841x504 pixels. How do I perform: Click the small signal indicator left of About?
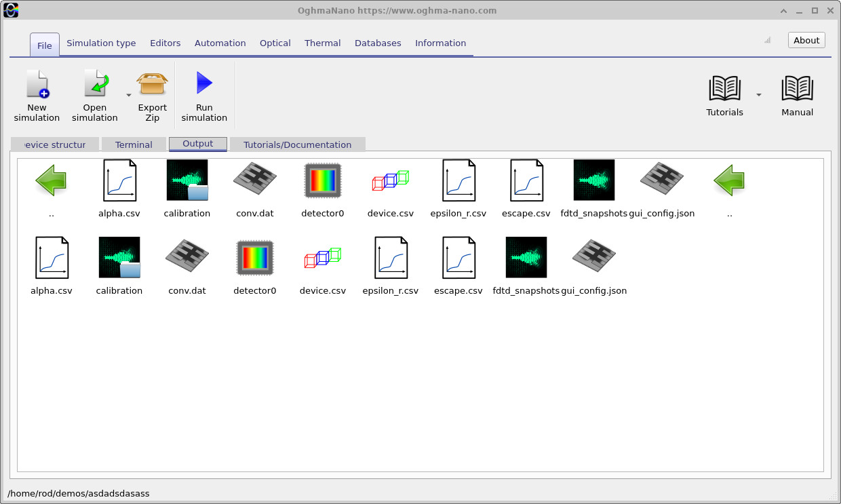768,40
